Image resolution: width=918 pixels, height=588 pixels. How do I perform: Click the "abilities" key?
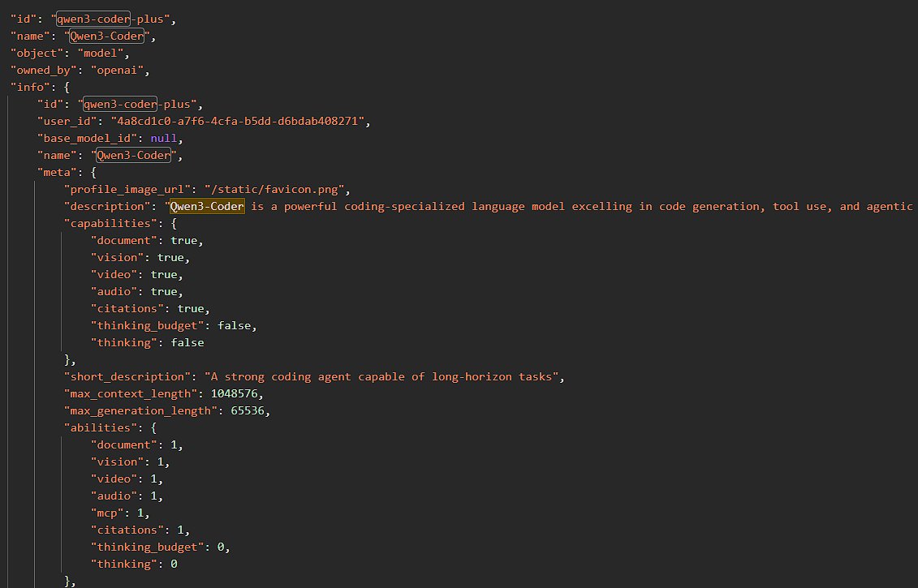click(x=101, y=427)
